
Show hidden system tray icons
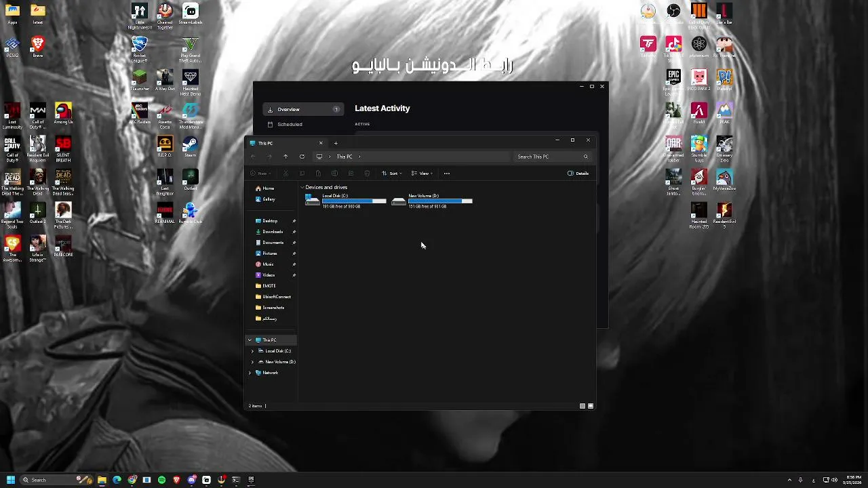pyautogui.click(x=789, y=480)
